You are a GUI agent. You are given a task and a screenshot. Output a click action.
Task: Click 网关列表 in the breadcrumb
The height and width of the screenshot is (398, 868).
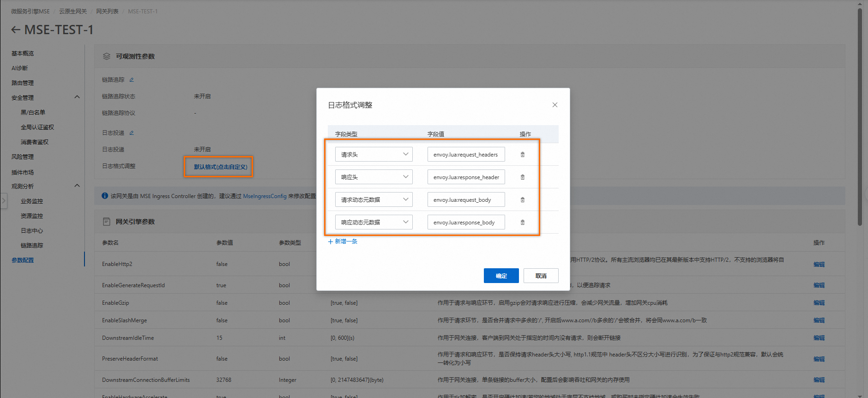tap(108, 12)
